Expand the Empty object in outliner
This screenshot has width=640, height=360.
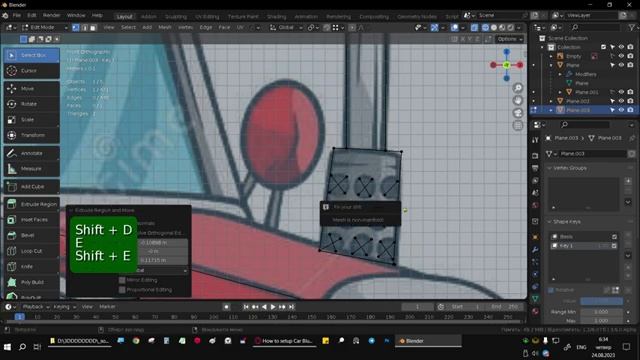coord(551,56)
